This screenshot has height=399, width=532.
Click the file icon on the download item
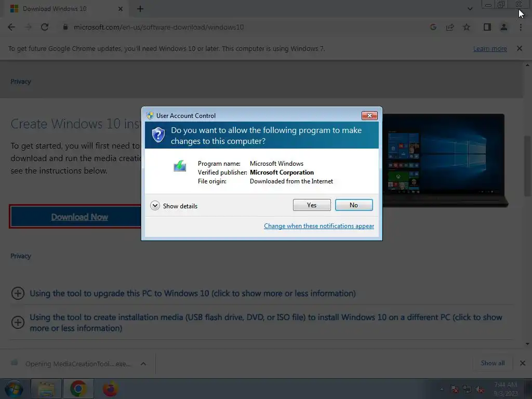click(14, 363)
